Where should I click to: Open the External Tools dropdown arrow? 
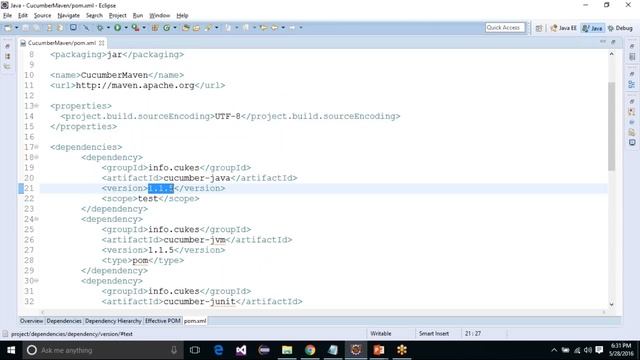point(144,28)
